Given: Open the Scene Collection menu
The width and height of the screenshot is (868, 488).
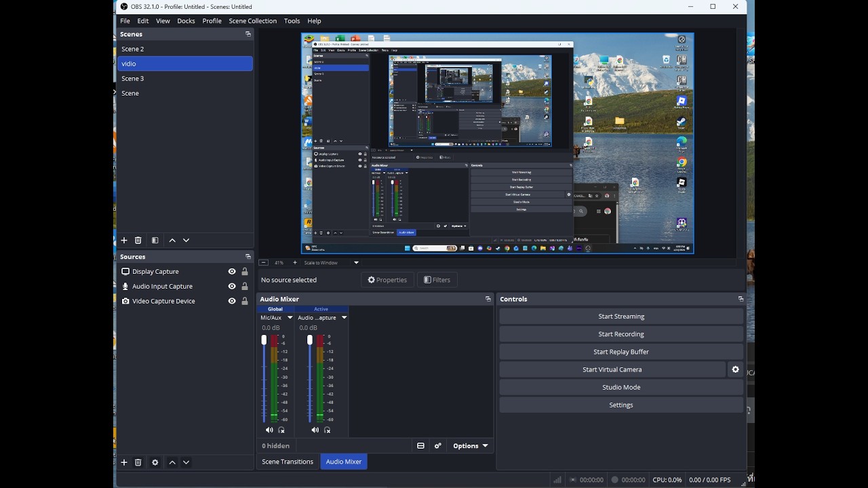Looking at the screenshot, I should 253,21.
